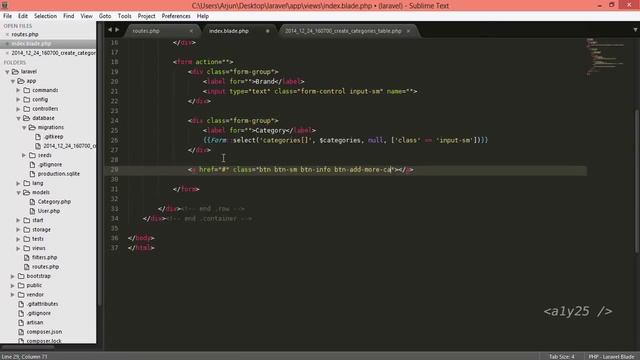Close create_categories file in Open Files list

pos(7,53)
